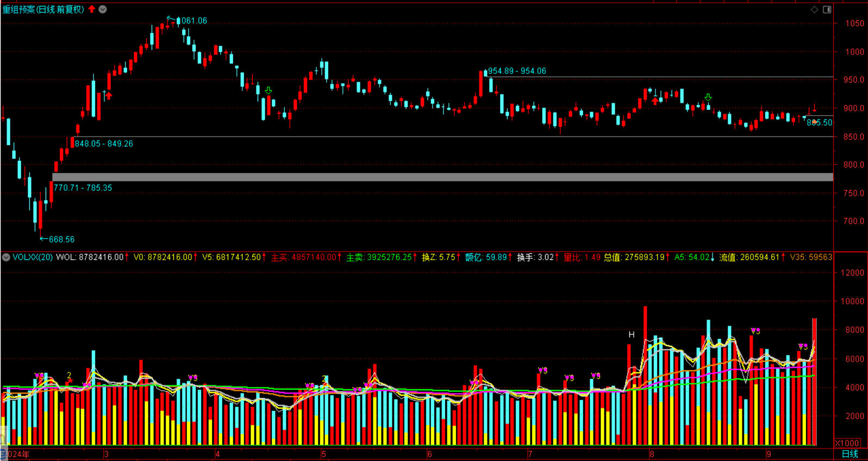The height and width of the screenshot is (461, 868).
Task: Click the red up arrow signal in early August
Action: 655,101
